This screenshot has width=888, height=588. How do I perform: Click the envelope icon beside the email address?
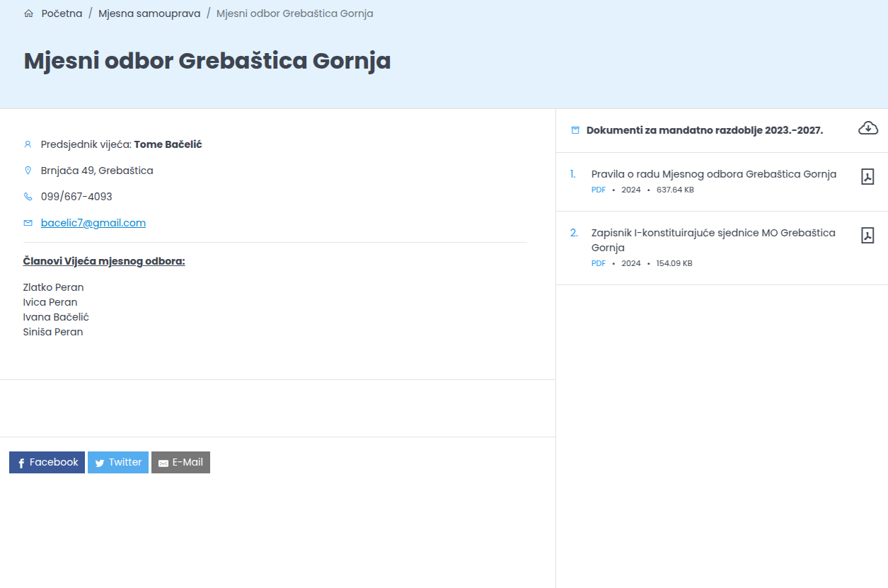28,223
